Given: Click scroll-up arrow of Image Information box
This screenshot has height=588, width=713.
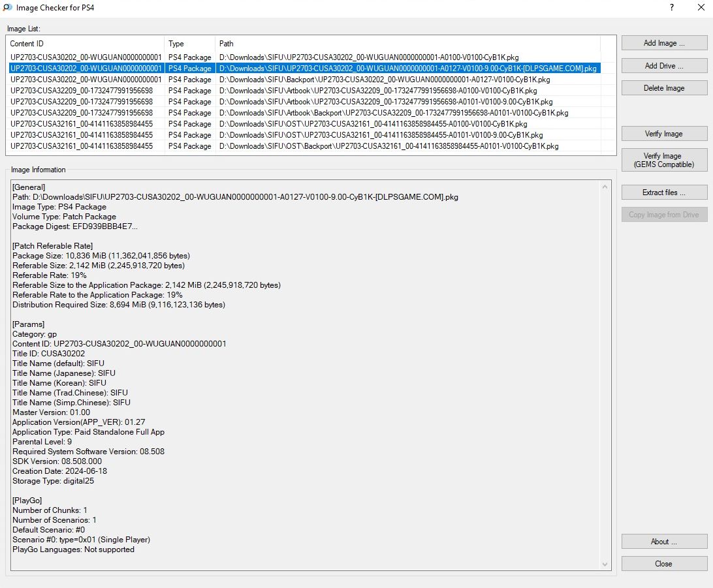Looking at the screenshot, I should 605,187.
